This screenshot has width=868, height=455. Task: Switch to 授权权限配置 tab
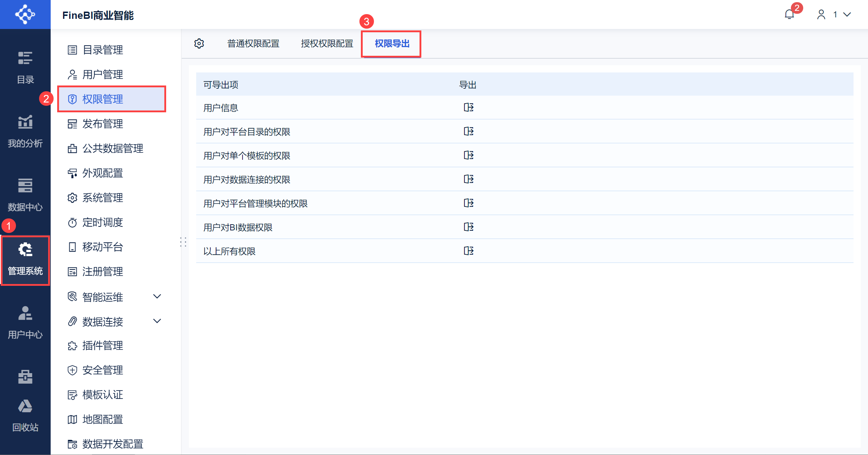click(327, 43)
